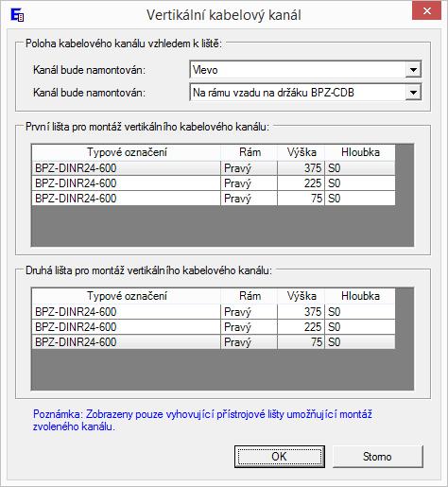
Task: Click 75 height value in second table
Action: [x=301, y=342]
